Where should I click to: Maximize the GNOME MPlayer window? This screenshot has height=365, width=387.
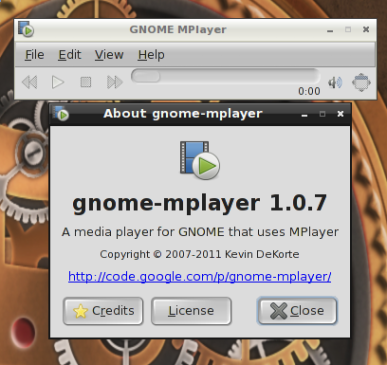coord(348,29)
